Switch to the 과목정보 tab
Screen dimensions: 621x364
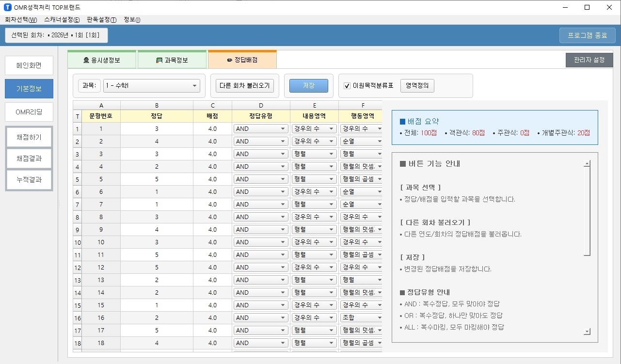tap(172, 60)
